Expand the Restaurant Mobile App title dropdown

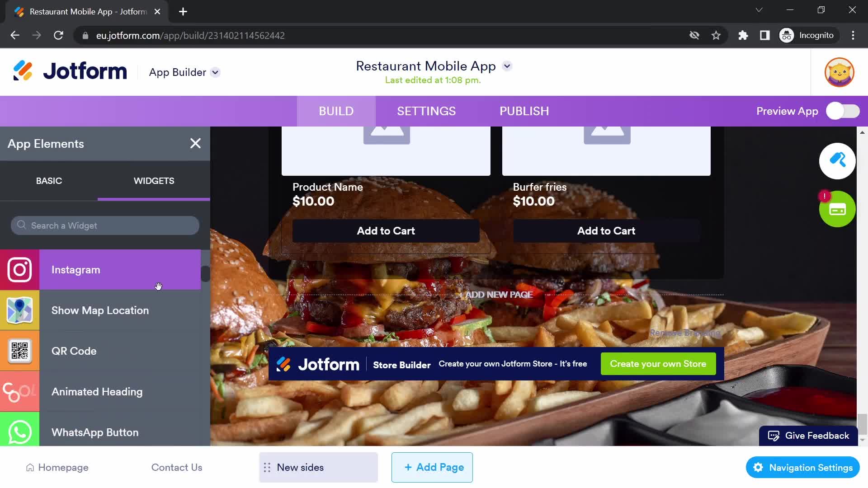coord(508,66)
